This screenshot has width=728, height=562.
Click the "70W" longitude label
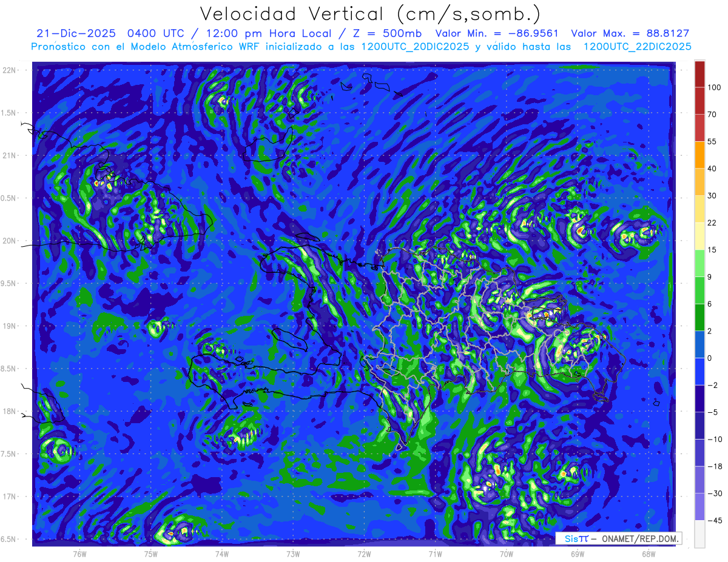[507, 554]
